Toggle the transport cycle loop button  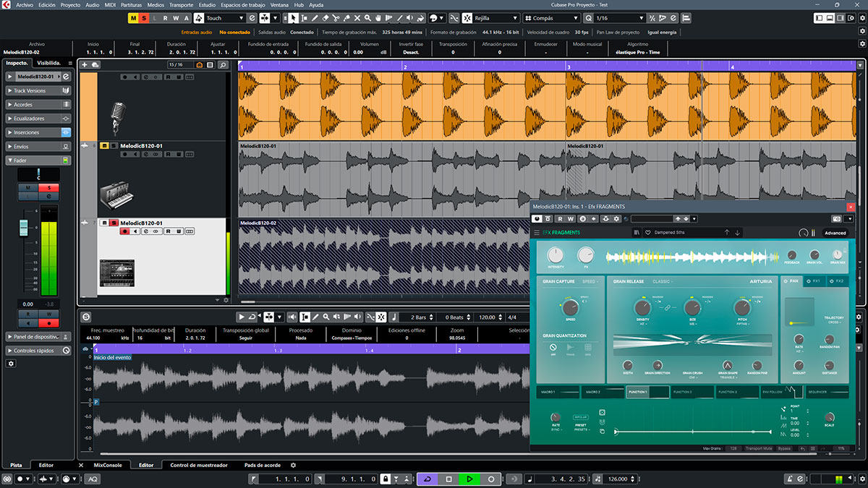(x=427, y=479)
